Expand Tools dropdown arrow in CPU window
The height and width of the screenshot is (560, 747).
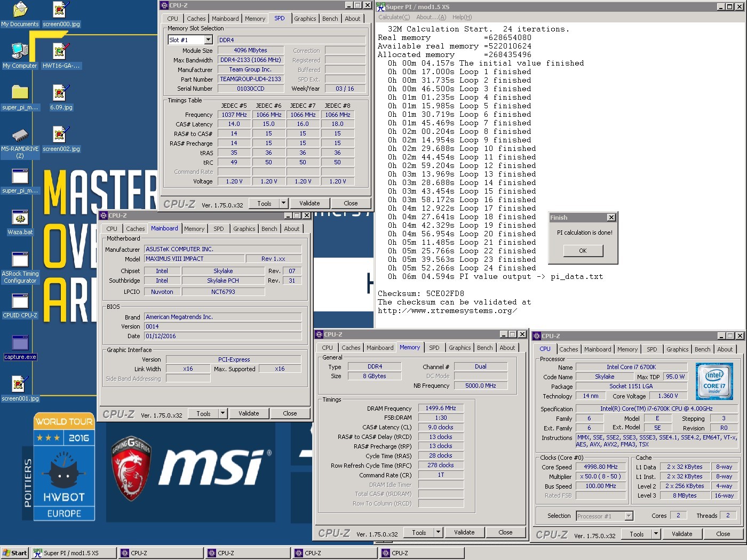tap(656, 534)
